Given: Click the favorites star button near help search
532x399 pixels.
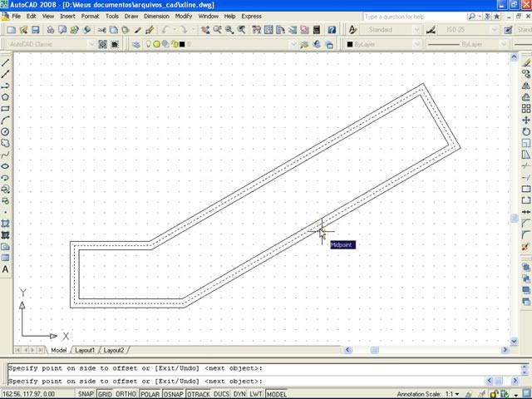Looking at the screenshot, I should coord(497,17).
